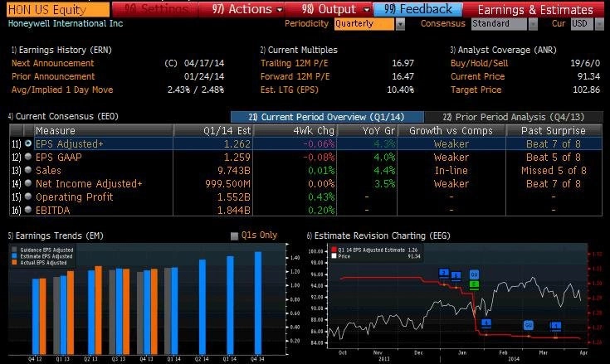
Task: Click the blue GU marker above the green E
Action: point(474,274)
